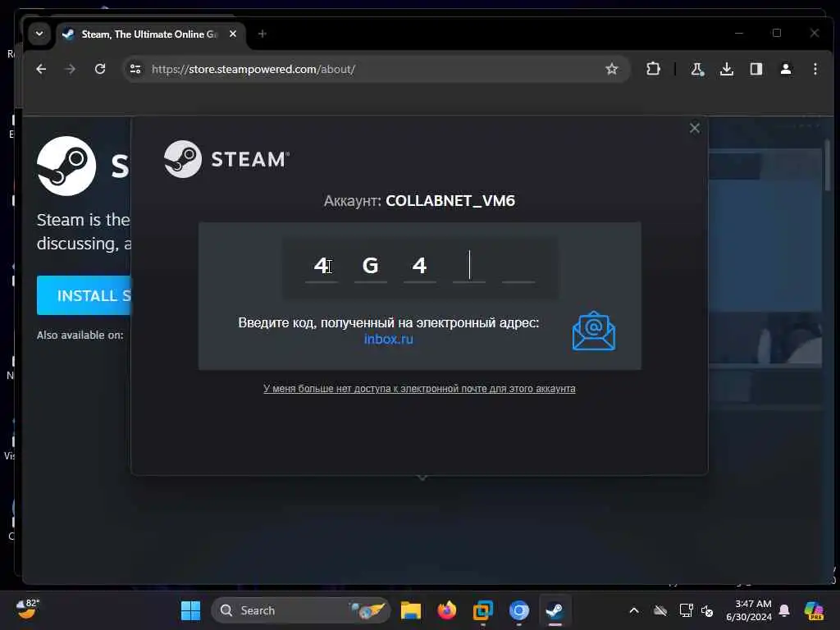Click the browser forward arrow
This screenshot has height=630, width=840.
[x=71, y=69]
